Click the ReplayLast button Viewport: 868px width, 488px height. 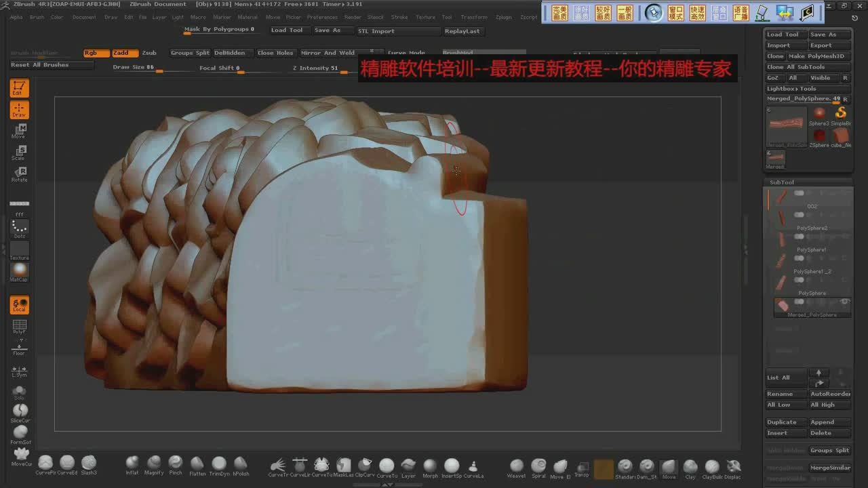pos(462,31)
